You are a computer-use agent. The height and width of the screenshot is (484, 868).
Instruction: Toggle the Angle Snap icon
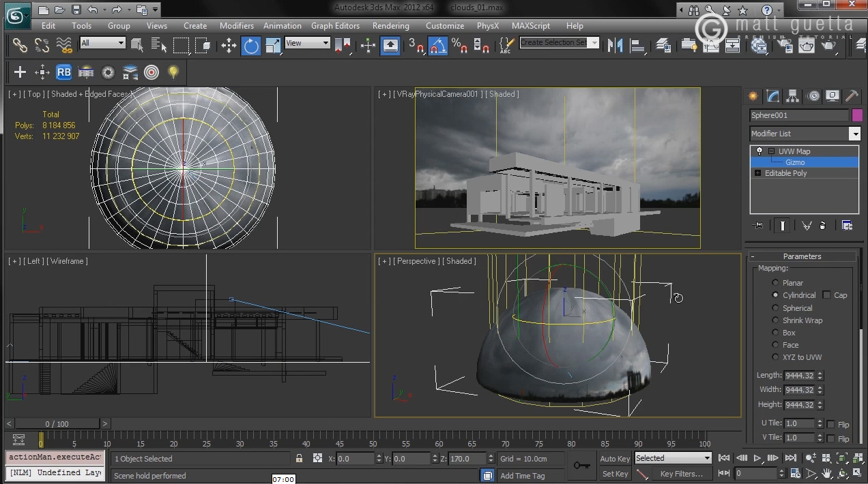point(438,46)
